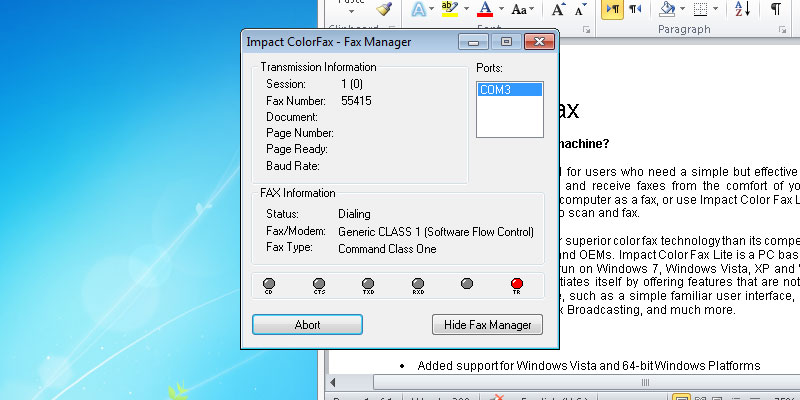Toggle Left-to-Right text direction
800x400 pixels.
[x=612, y=9]
